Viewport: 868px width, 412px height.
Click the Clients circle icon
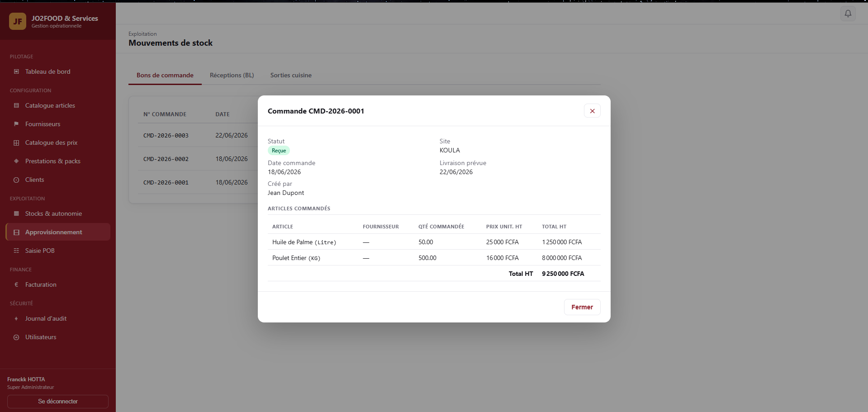click(16, 180)
